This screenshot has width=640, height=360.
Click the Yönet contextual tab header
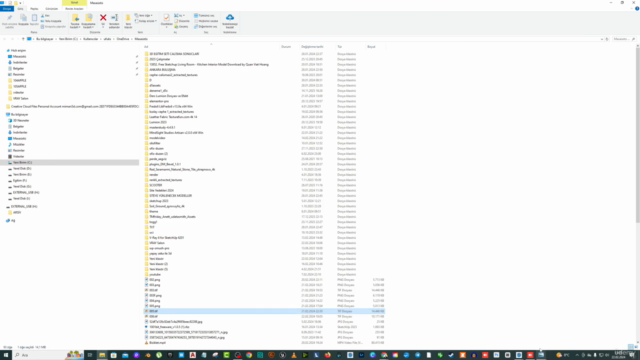(x=74, y=2)
